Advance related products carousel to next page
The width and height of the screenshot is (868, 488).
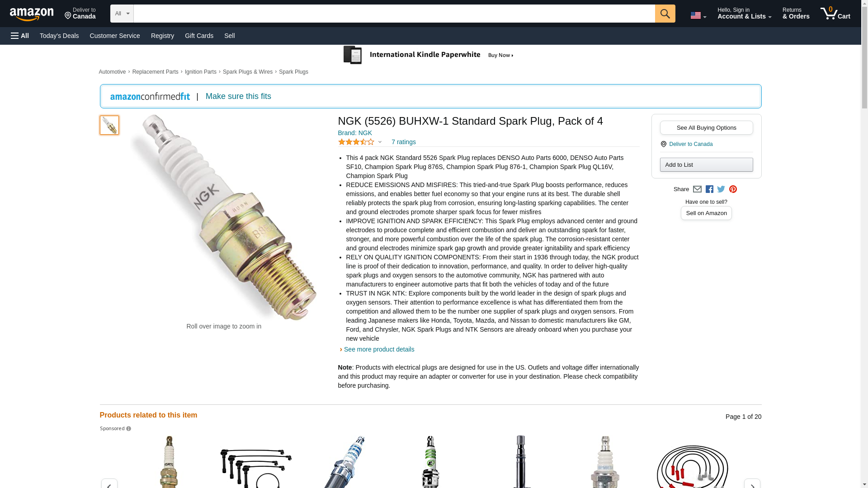pyautogui.click(x=752, y=484)
